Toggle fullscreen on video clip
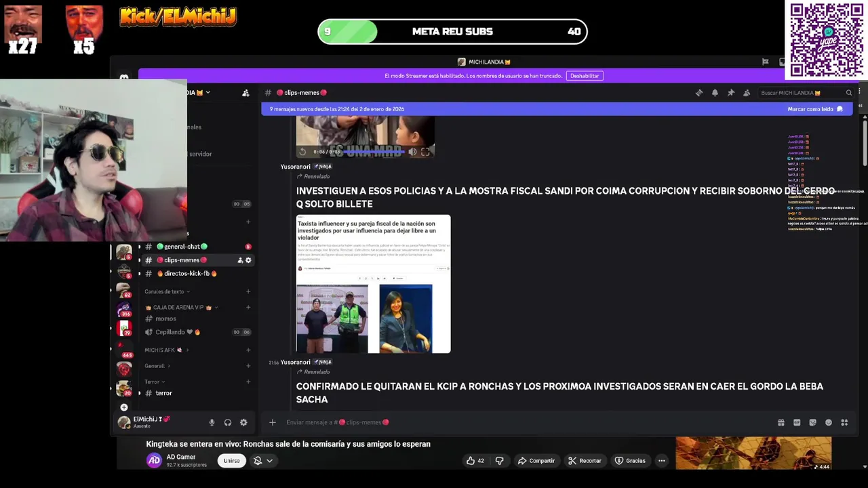This screenshot has height=488, width=868. [x=425, y=152]
